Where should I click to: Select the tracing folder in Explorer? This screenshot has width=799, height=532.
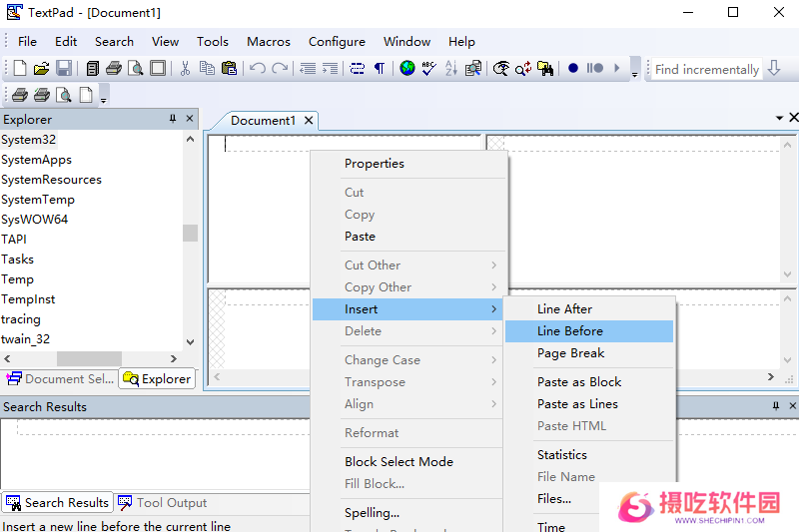point(21,319)
